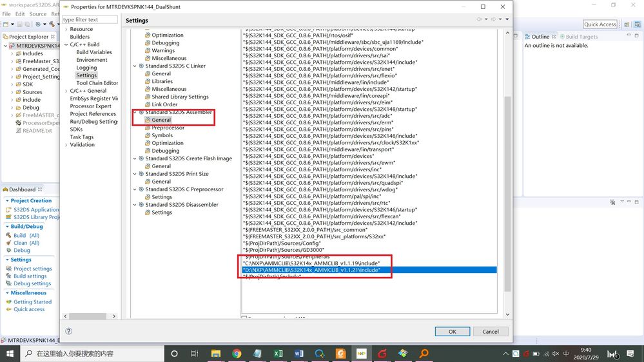This screenshot has height=362, width=644.
Task: Minimize the Outline view panel
Action: [x=629, y=35]
